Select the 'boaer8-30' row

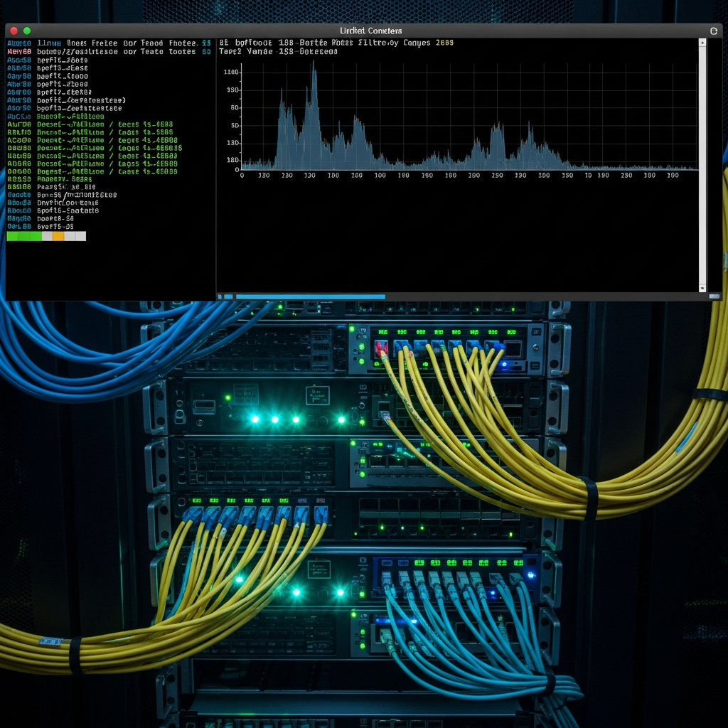[x=41, y=219]
